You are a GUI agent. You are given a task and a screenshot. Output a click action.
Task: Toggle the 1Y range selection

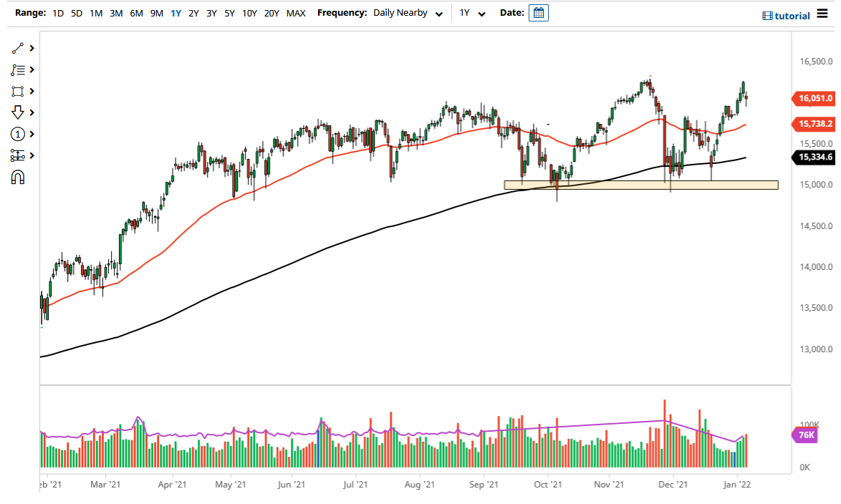pyautogui.click(x=176, y=13)
